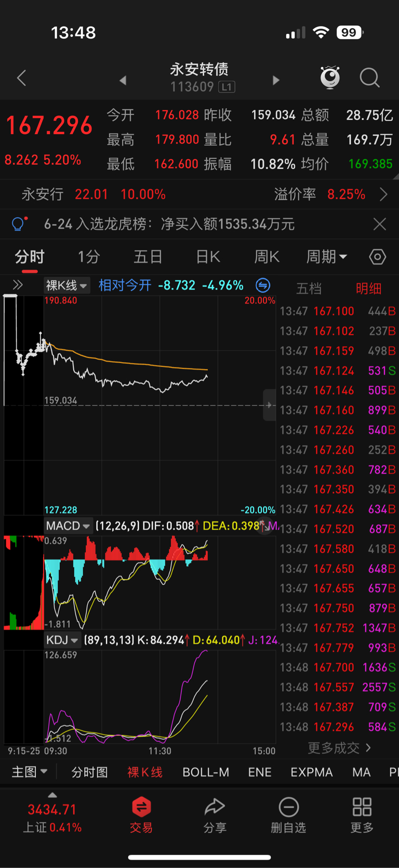Open the 主图 main chart dropdown
399x868 pixels.
[x=30, y=772]
